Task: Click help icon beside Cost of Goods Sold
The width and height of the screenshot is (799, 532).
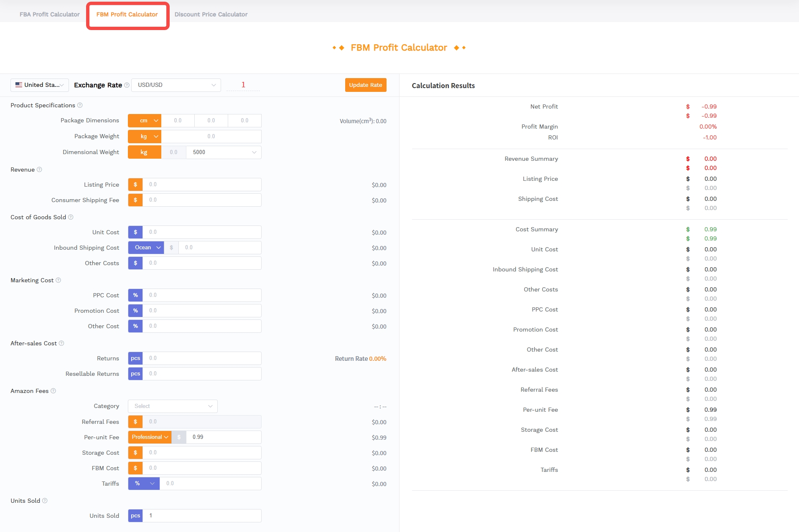Action: point(71,217)
